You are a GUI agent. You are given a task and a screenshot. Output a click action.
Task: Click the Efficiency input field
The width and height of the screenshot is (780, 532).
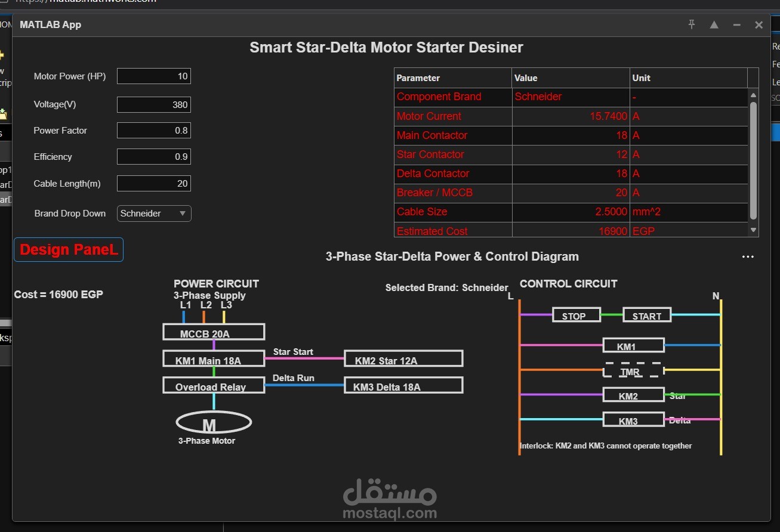[154, 157]
